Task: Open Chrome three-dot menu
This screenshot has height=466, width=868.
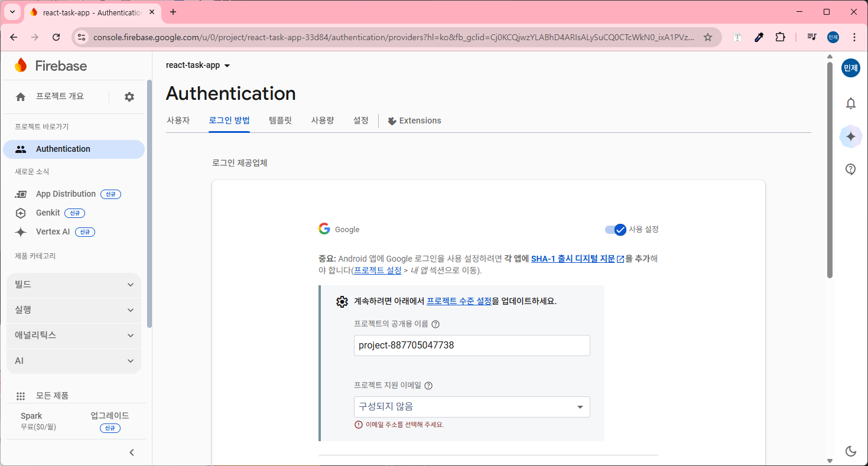Action: pyautogui.click(x=854, y=37)
